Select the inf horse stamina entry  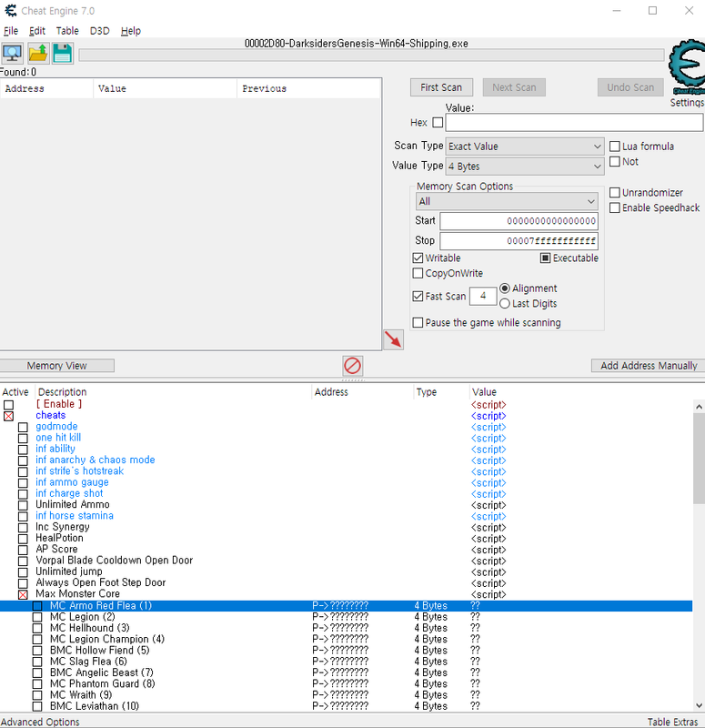(346, 516)
